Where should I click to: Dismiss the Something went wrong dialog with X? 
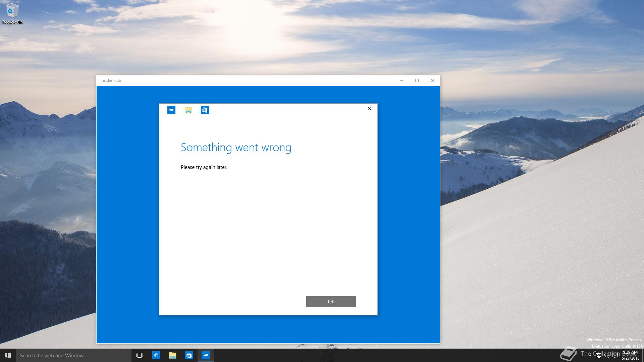tap(369, 109)
